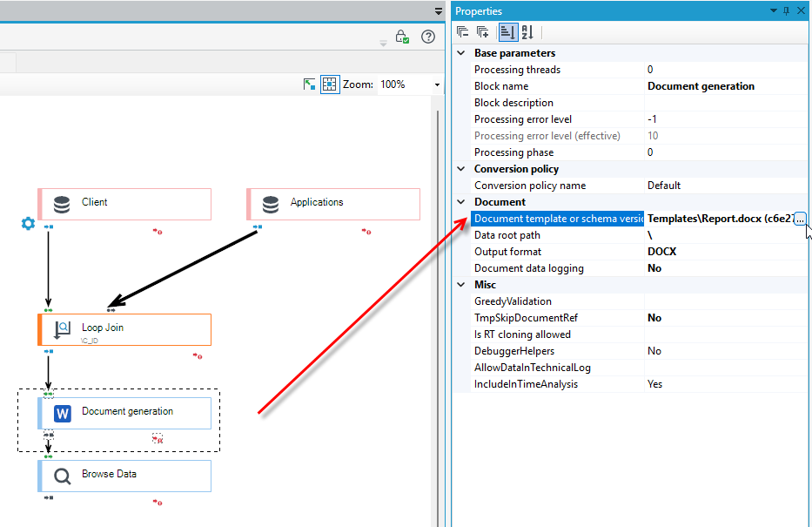The image size is (812, 527).
Task: Click the Loop Join block icon
Action: click(62, 330)
